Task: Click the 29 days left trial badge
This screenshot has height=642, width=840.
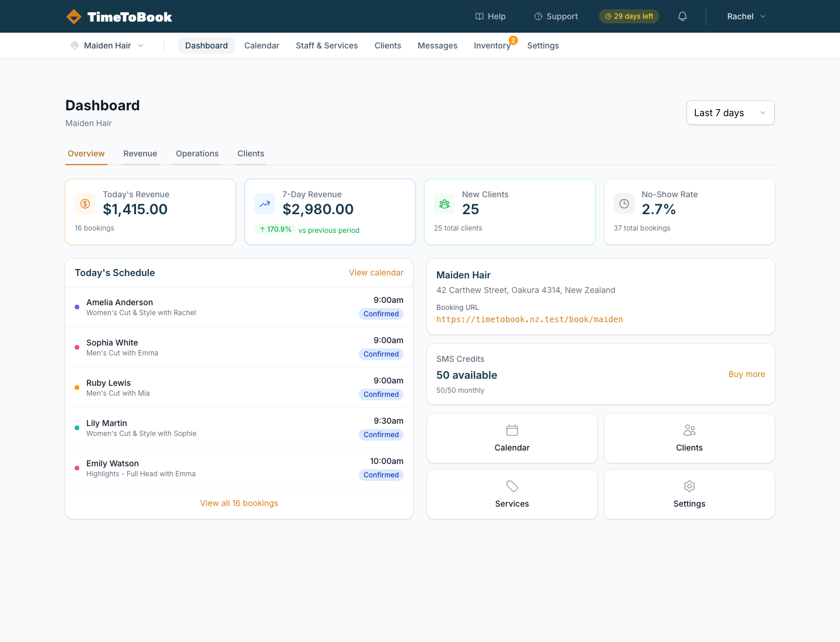Action: [x=629, y=16]
